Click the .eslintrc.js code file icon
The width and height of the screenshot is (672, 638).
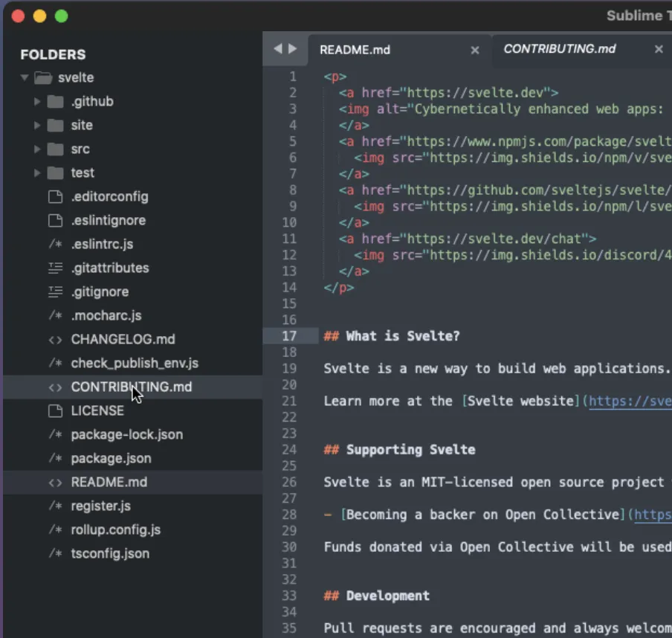(x=55, y=245)
